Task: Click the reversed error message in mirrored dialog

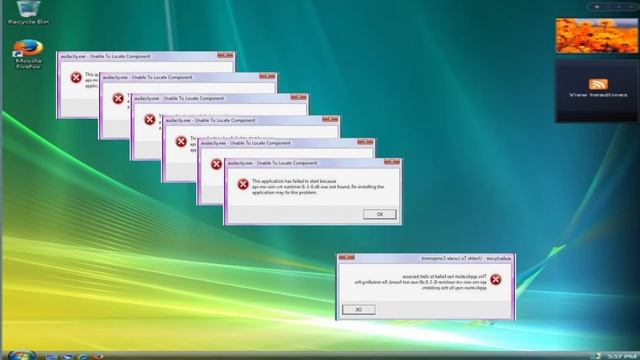Action: point(421,282)
